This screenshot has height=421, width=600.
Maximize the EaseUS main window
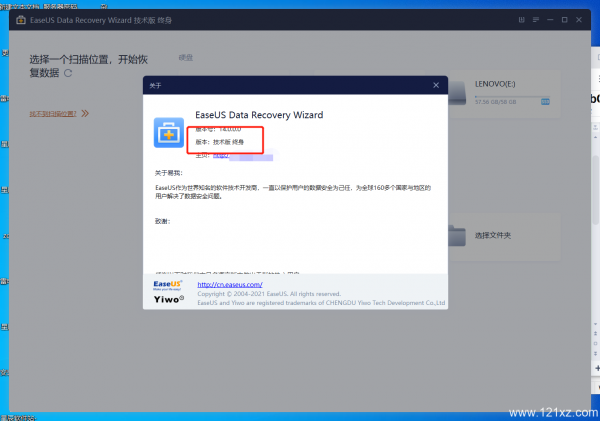point(564,20)
